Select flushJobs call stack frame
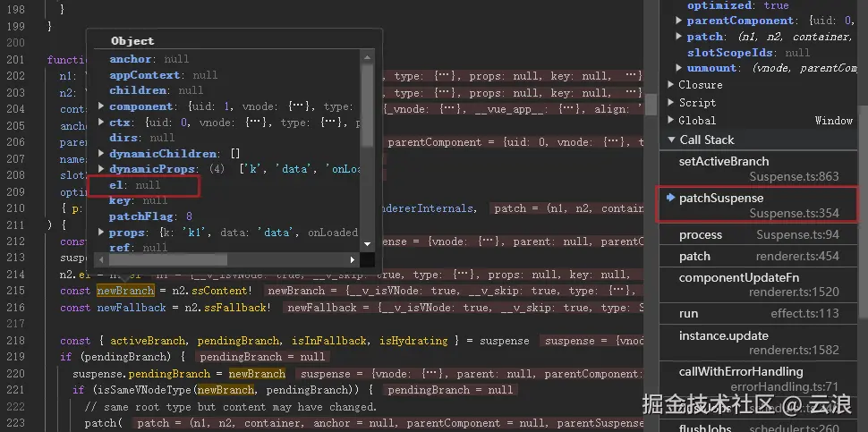Image resolution: width=868 pixels, height=432 pixels. click(759, 428)
